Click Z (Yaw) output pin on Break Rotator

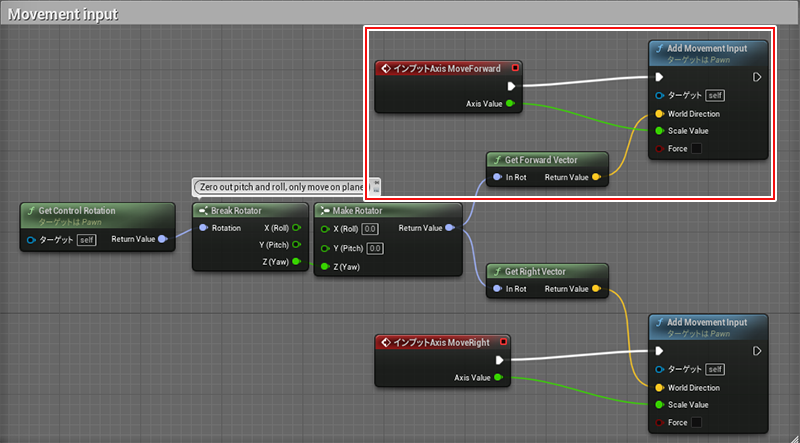(296, 262)
